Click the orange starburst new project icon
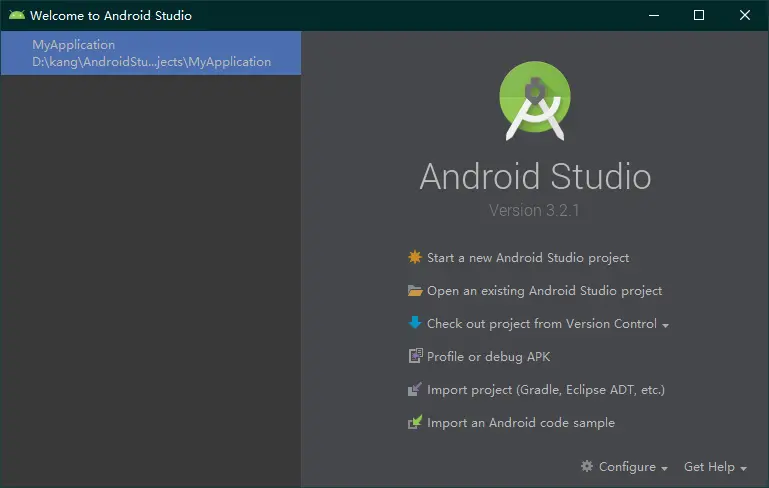 click(415, 257)
